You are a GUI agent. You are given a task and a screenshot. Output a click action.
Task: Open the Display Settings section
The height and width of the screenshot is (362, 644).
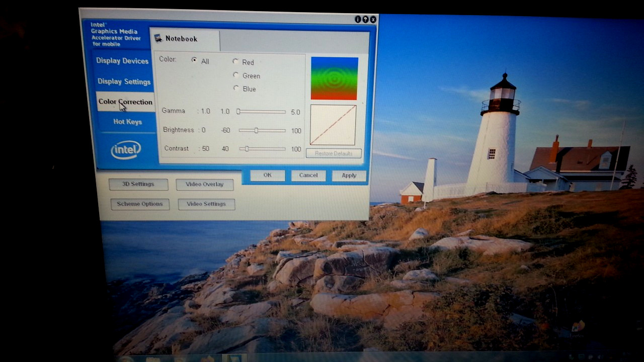click(124, 81)
